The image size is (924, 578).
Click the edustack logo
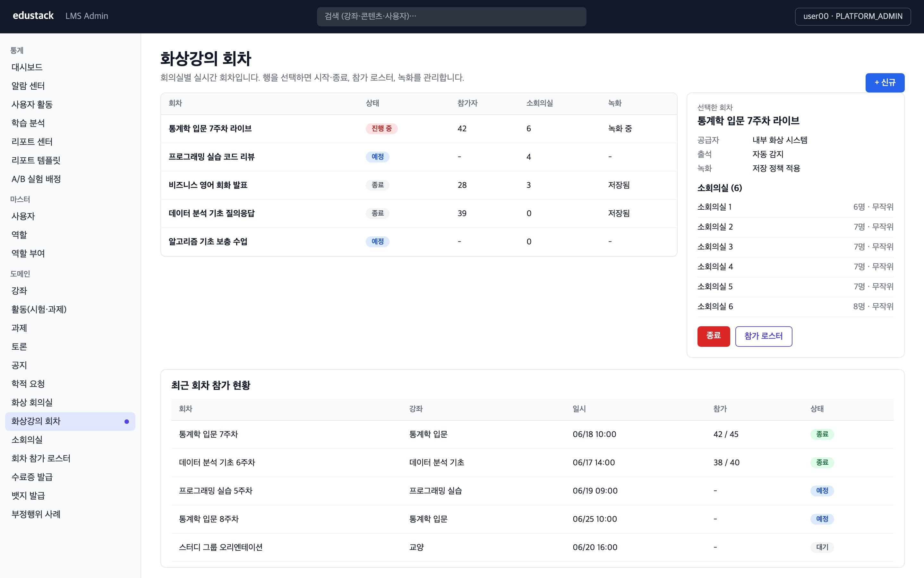pos(33,16)
